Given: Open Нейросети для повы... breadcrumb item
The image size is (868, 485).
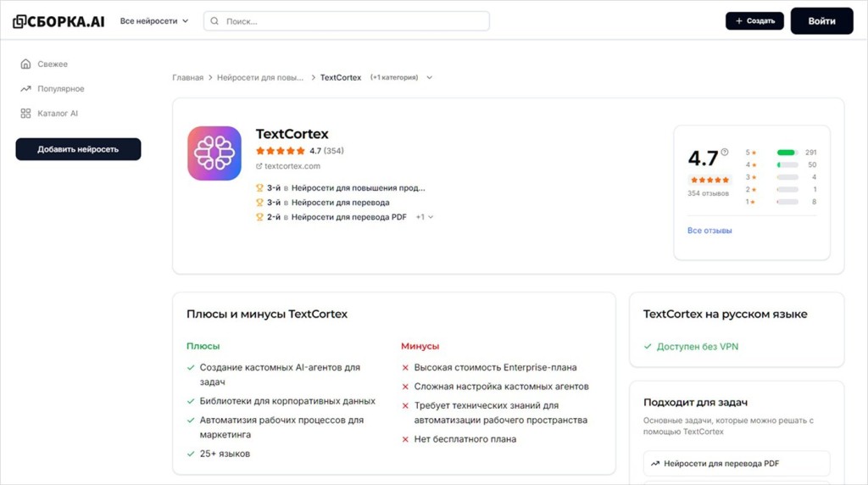Looking at the screenshot, I should (x=260, y=77).
